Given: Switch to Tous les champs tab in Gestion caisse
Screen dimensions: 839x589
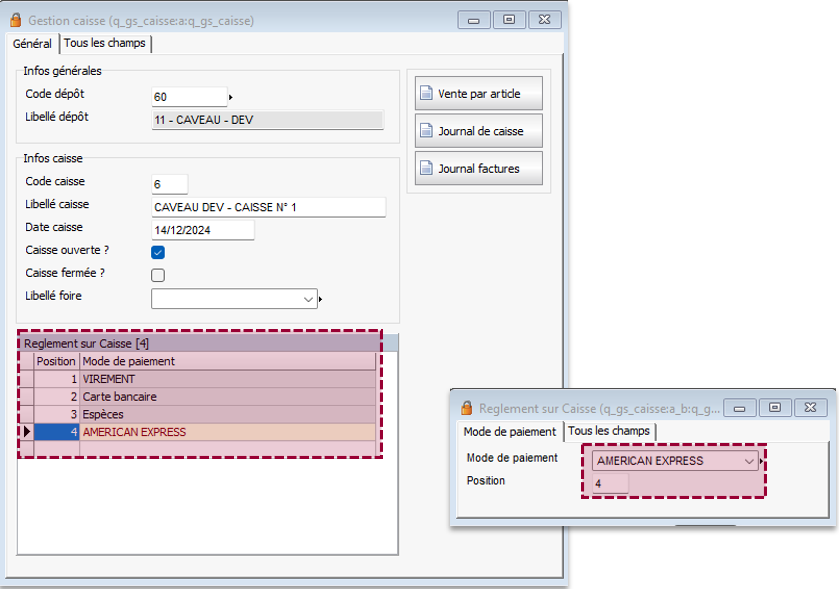Looking at the screenshot, I should click(104, 43).
